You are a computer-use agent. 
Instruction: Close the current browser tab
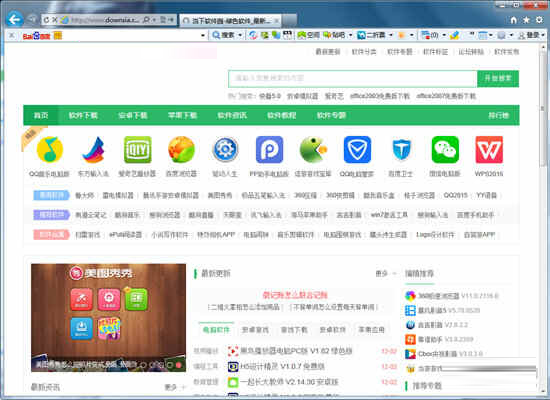[276, 21]
